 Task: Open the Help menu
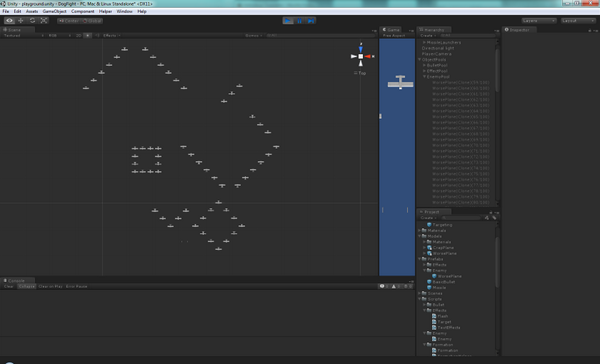(142, 11)
